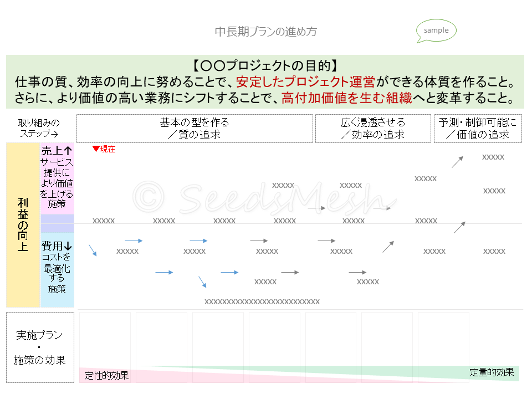Select the gray diagonal arrow nearest the top-right
The height and width of the screenshot is (399, 532).
(x=457, y=162)
